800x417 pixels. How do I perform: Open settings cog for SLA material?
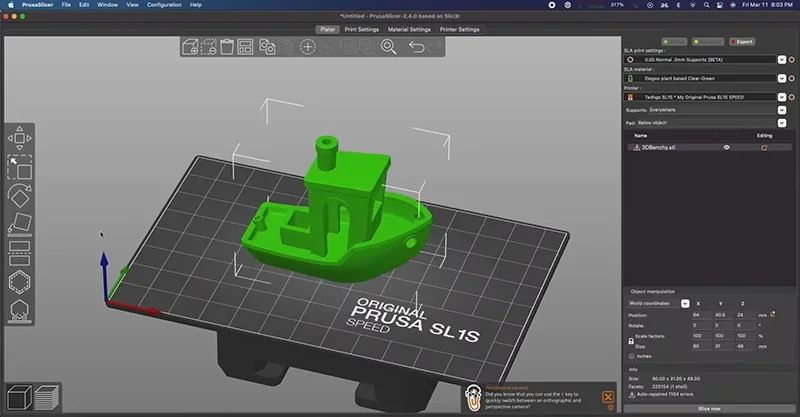(x=792, y=79)
